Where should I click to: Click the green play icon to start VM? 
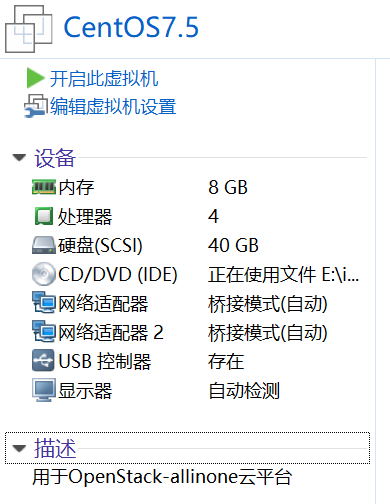[35, 78]
